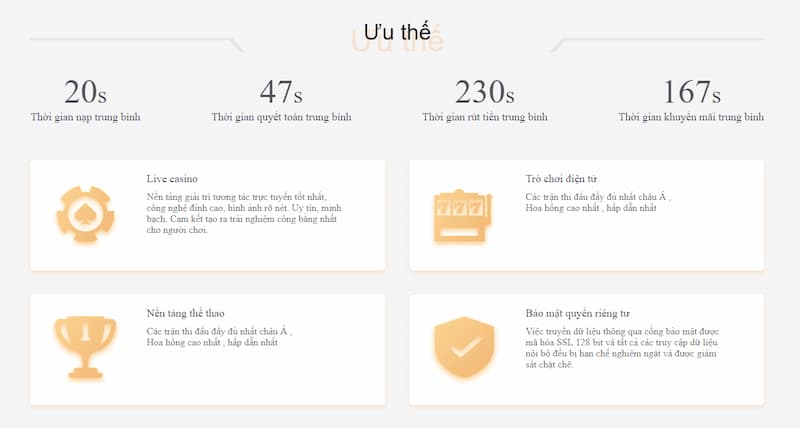This screenshot has width=800, height=428.
Task: Click the Ưu thế section title
Action: pos(397,32)
